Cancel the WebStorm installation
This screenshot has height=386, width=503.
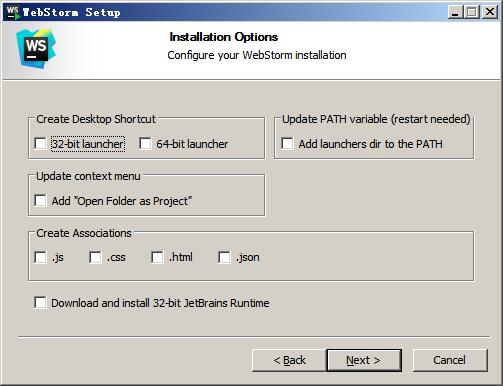(x=450, y=360)
